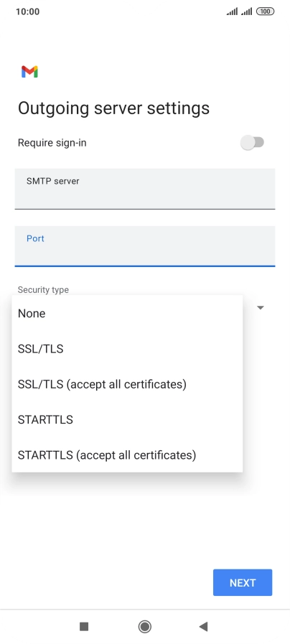Click the Security type dropdown arrow
290x644 pixels.
(260, 307)
